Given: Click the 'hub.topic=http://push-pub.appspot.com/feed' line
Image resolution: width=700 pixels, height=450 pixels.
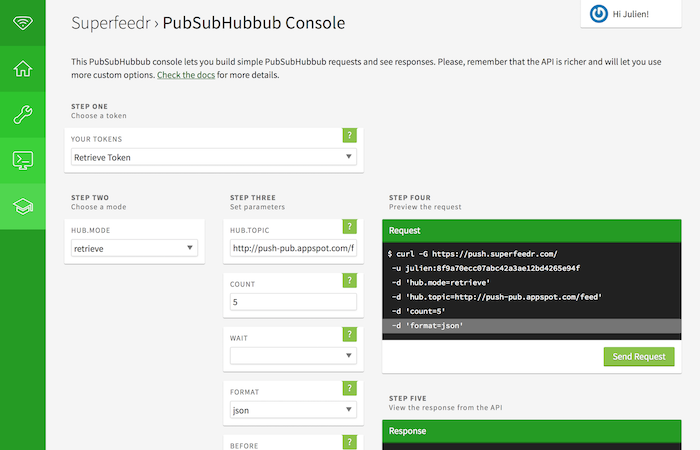Looking at the screenshot, I should [497, 297].
